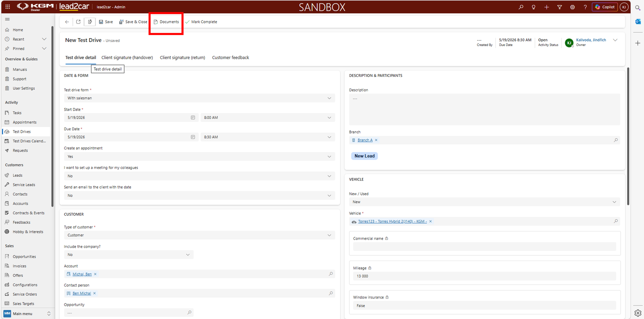Viewport: 644px width, 319px height.
Task: Open the advanced find filter icon
Action: click(x=559, y=7)
